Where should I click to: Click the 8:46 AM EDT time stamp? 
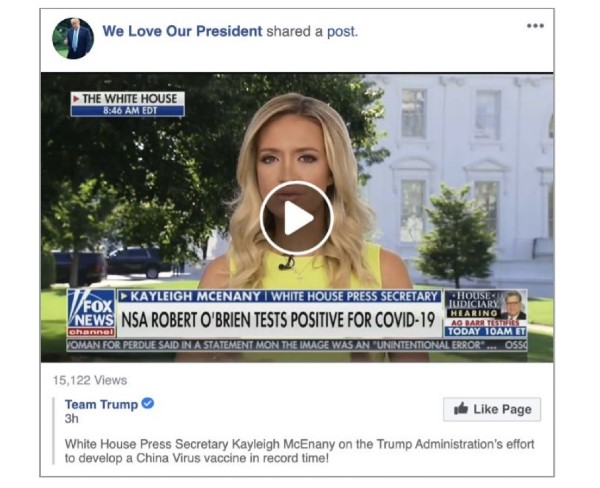[128, 111]
